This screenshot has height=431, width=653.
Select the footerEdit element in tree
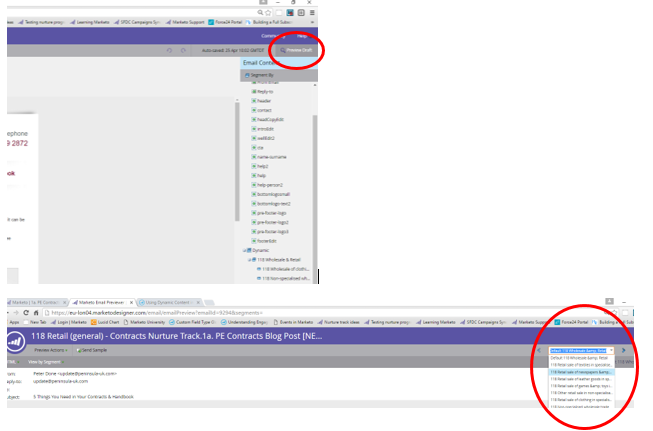point(264,241)
